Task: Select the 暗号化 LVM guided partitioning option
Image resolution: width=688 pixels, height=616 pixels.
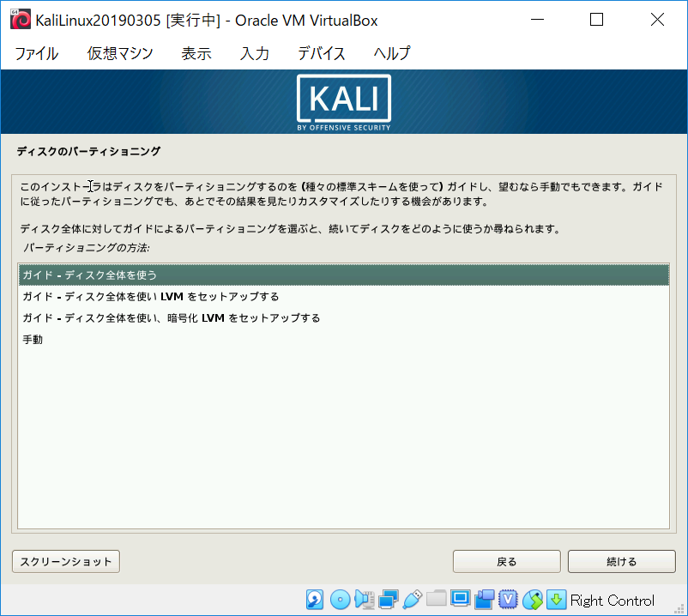Action: click(344, 318)
